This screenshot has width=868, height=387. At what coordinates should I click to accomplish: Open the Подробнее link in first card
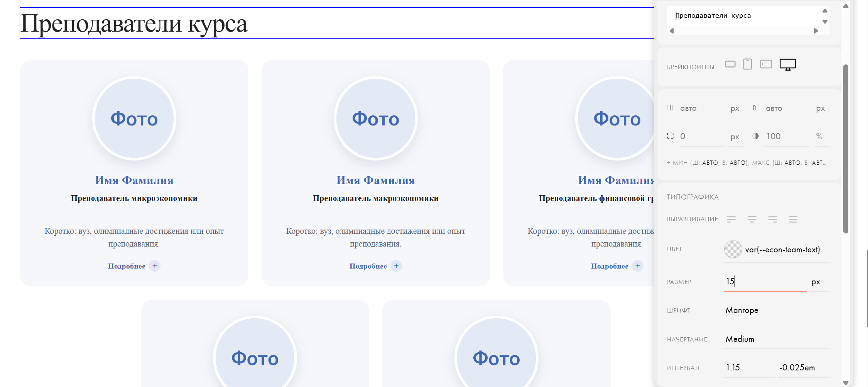click(127, 266)
